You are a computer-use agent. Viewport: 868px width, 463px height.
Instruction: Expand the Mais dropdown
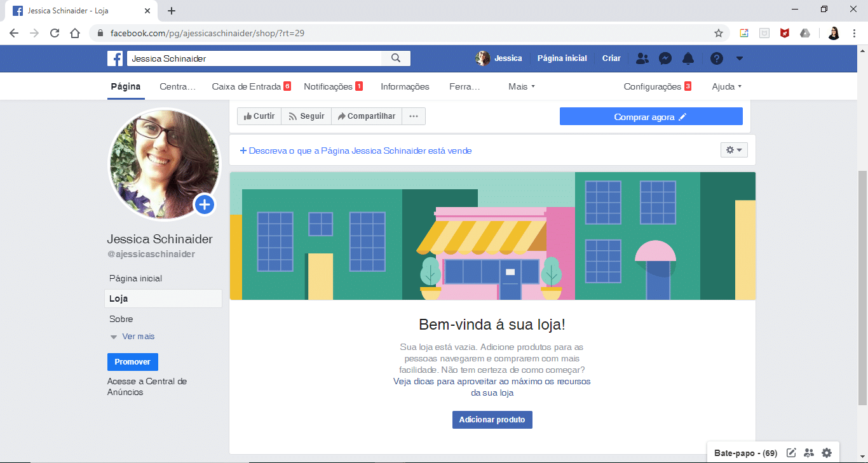(x=522, y=86)
